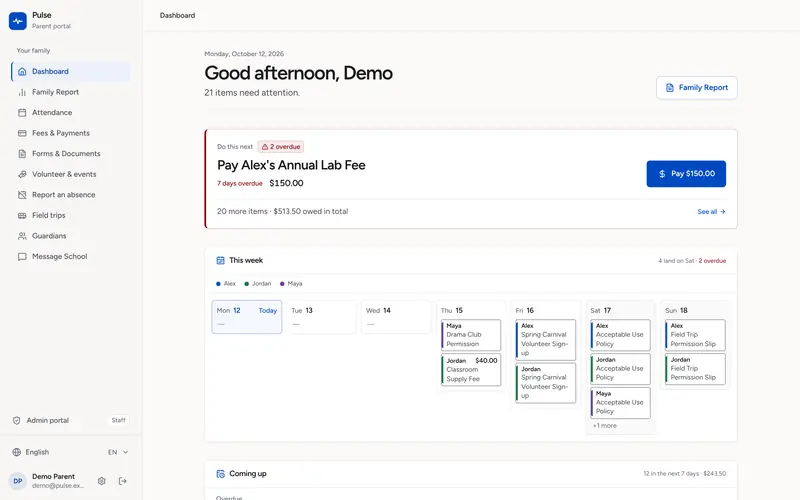Viewport: 800px width, 500px height.
Task: Click Pay $150.00 button
Action: (x=686, y=174)
